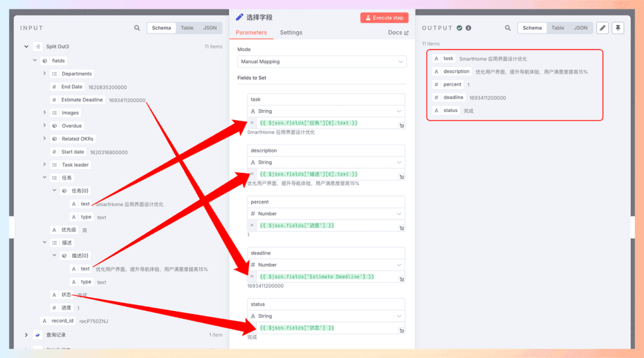644x358 pixels.
Task: Switch INPUT panel view to Table
Action: 187,28
